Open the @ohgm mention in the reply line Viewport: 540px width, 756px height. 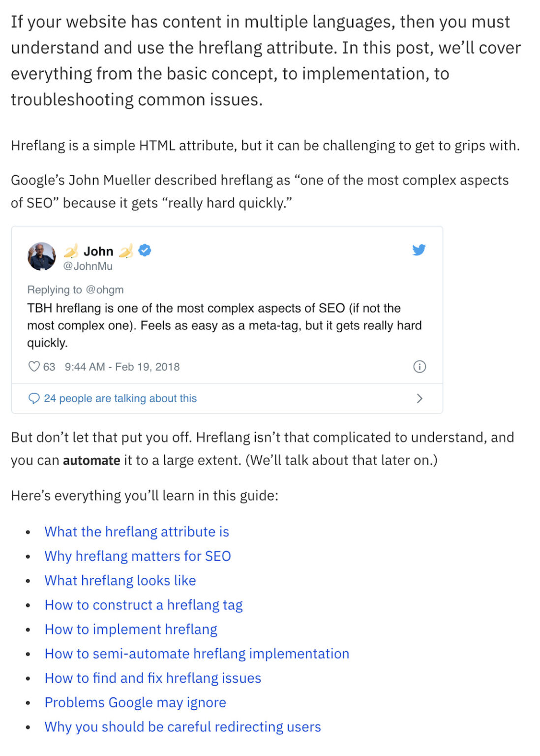pos(106,290)
